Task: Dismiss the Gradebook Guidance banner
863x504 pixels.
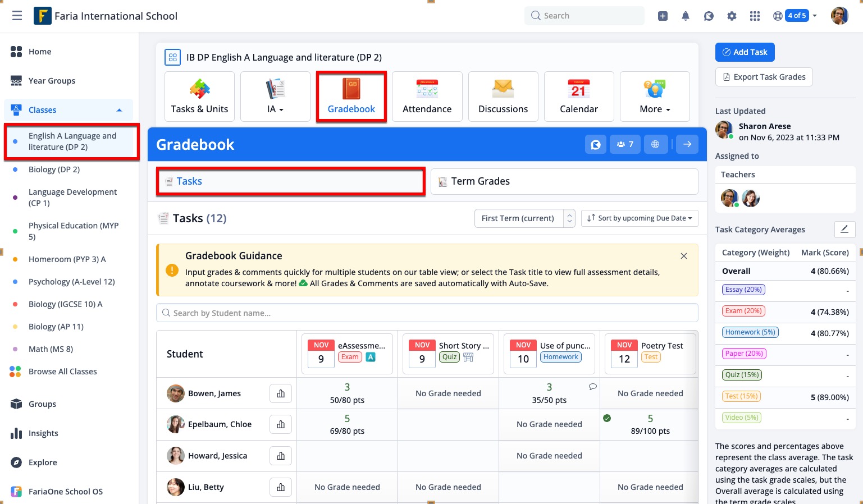Action: [x=684, y=256]
